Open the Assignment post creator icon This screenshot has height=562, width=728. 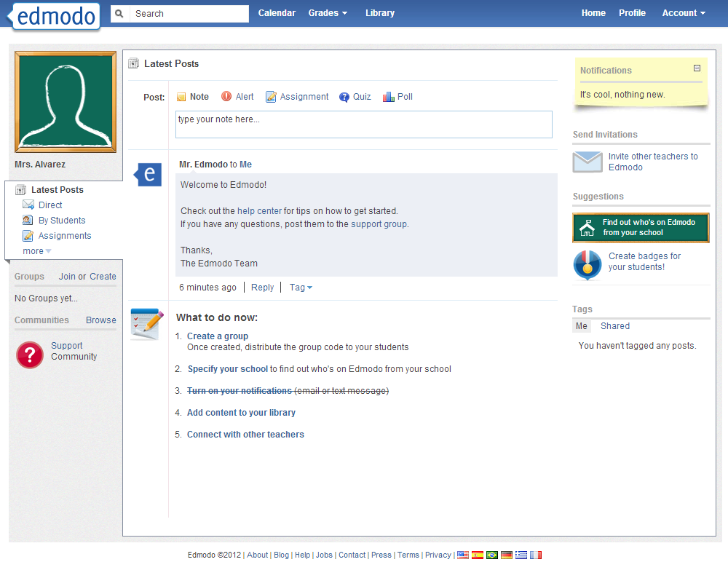point(270,96)
